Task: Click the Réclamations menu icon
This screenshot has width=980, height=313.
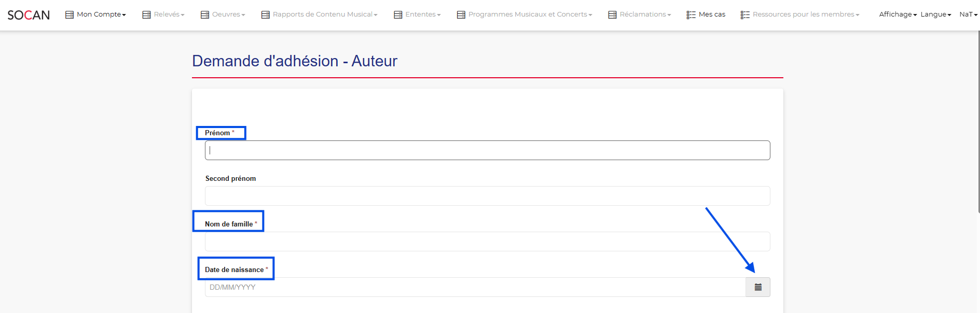Action: [612, 15]
